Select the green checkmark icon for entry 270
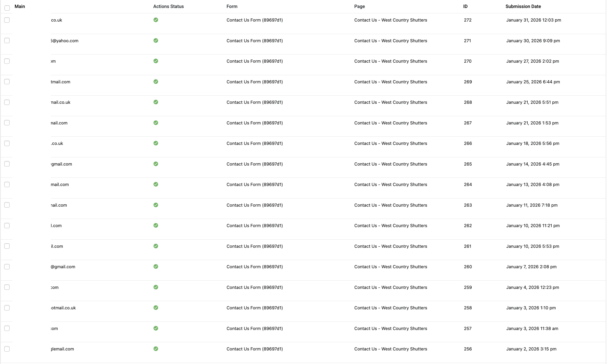Screen dimensions: 607x364 156,61
